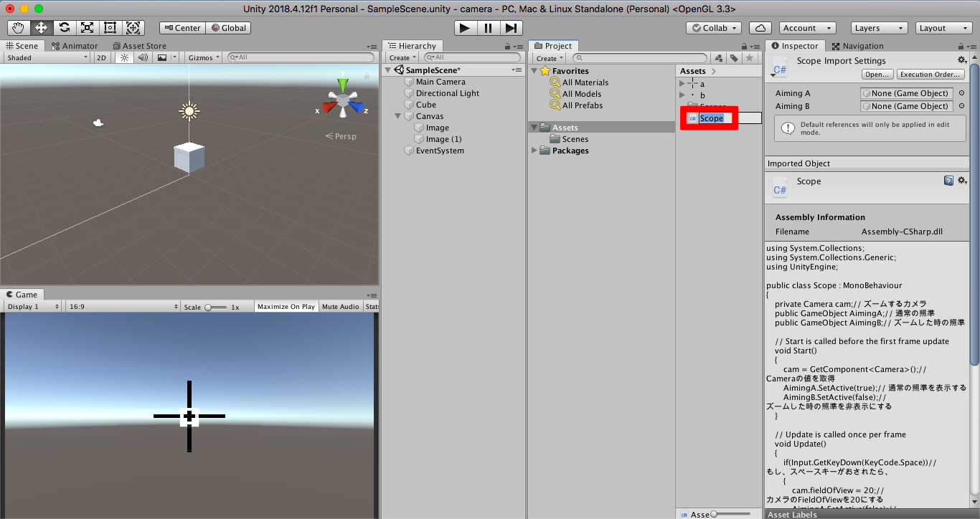
Task: Open Project Create dropdown
Action: (x=550, y=58)
